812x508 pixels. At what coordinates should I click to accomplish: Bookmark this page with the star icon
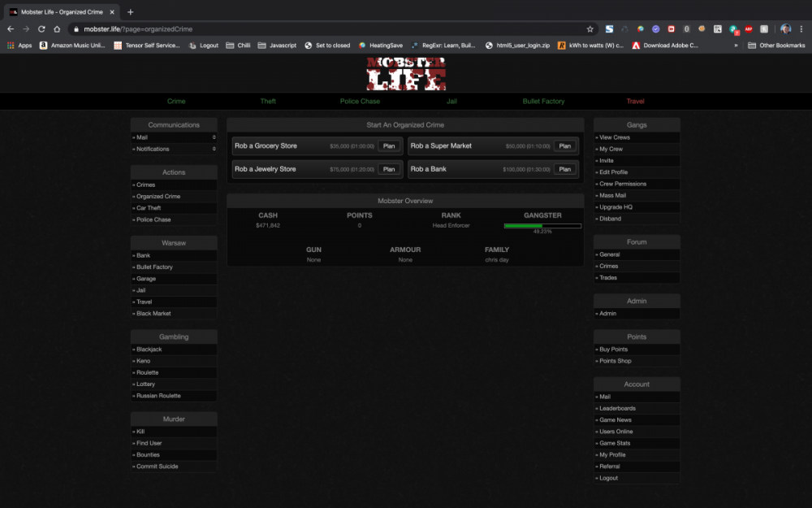(590, 28)
